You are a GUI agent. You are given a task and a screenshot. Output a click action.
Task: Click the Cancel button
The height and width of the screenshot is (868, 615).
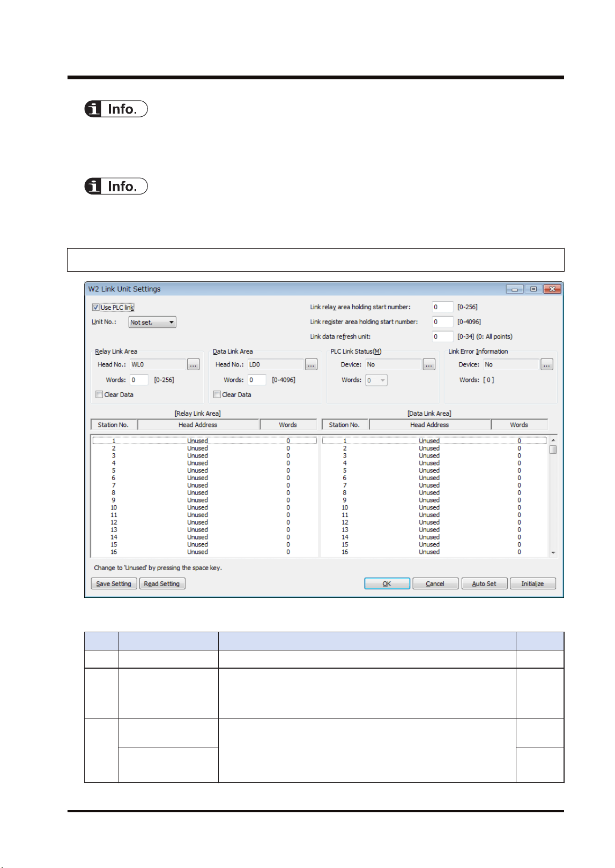pos(435,583)
